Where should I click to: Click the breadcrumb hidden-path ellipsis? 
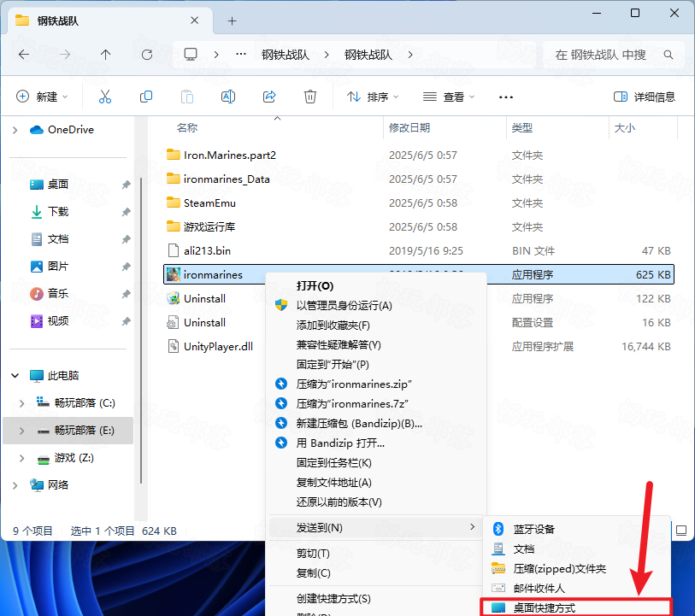[241, 55]
